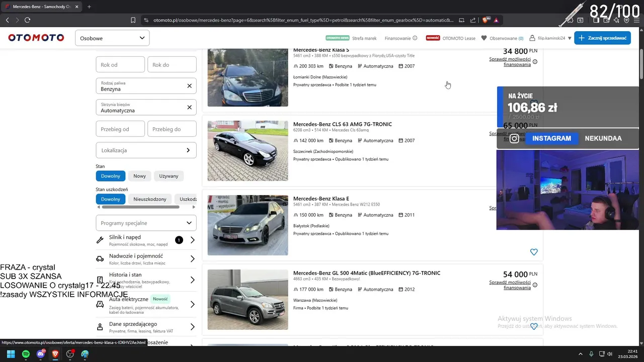Click the share icon in address bar
This screenshot has width=644, height=362.
[473, 20]
